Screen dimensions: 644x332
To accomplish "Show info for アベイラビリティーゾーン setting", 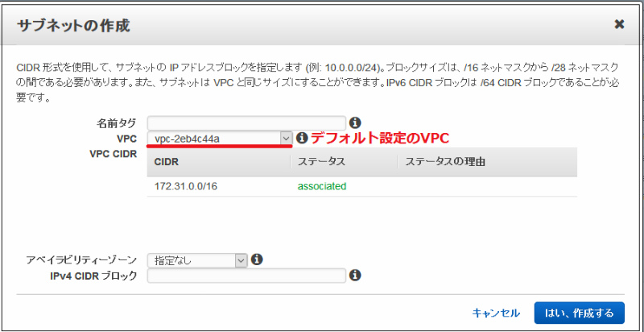I will (257, 260).
